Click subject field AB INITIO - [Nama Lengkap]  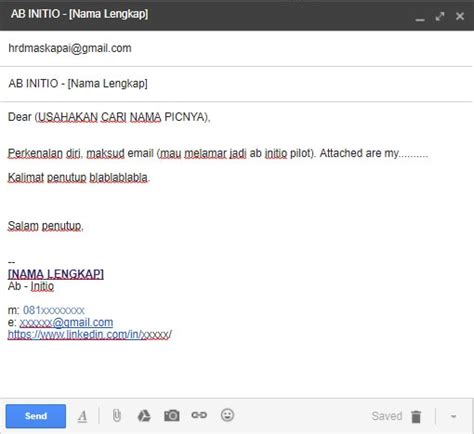(x=236, y=84)
